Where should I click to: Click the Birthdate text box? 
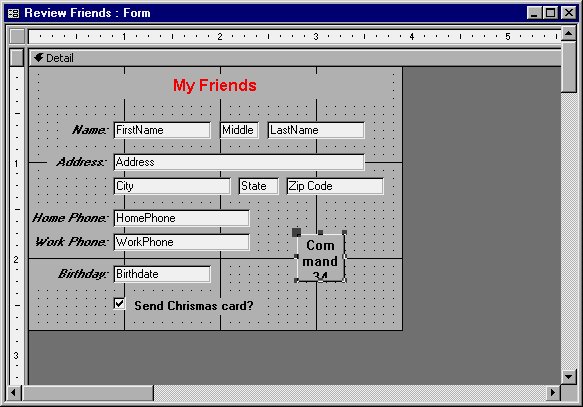point(162,274)
